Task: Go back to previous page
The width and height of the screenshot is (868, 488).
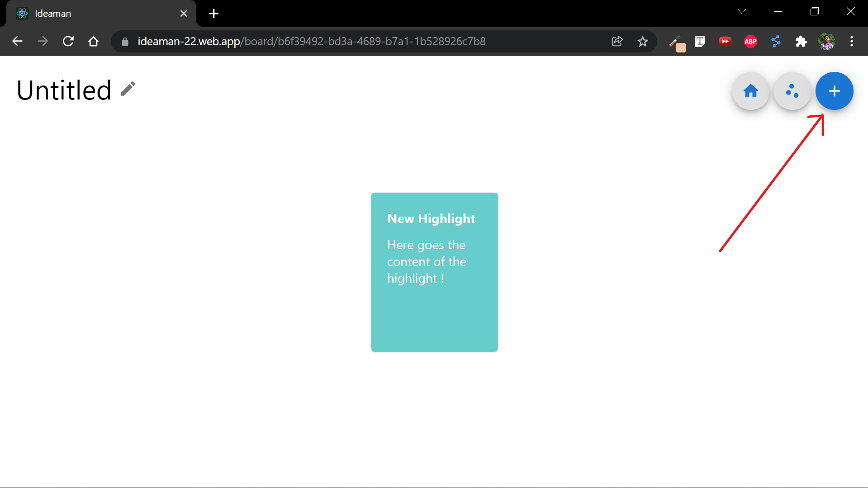Action: 17,41
